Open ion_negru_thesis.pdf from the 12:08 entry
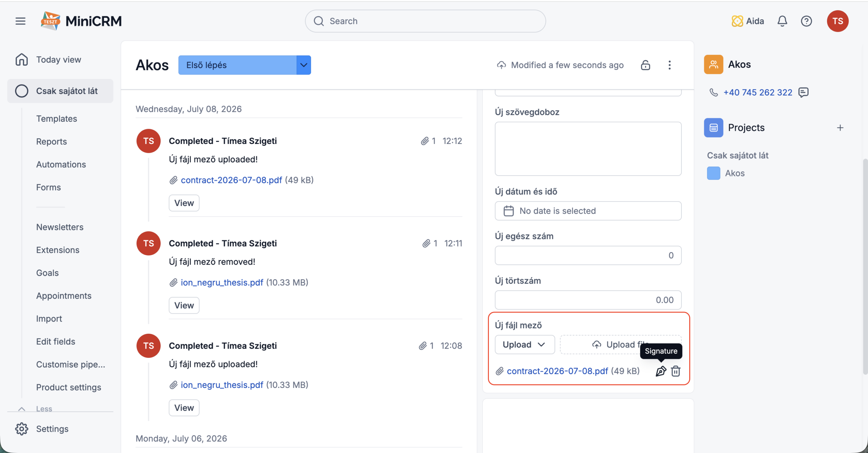The image size is (868, 453). pyautogui.click(x=222, y=385)
